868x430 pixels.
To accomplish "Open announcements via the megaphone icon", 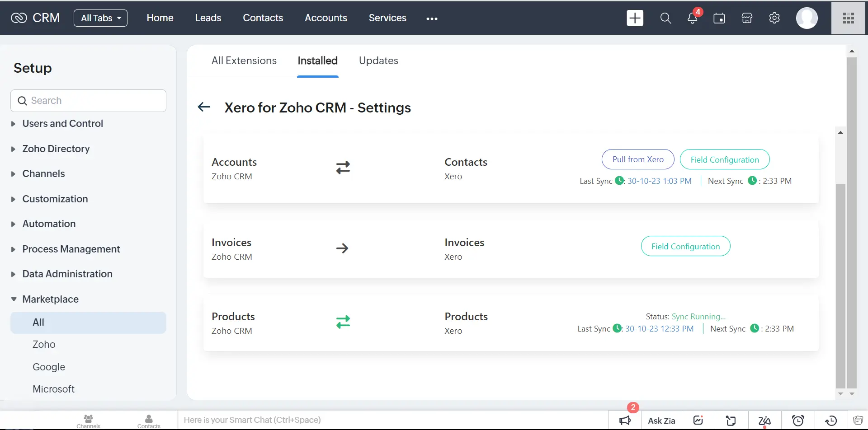I will click(x=625, y=420).
